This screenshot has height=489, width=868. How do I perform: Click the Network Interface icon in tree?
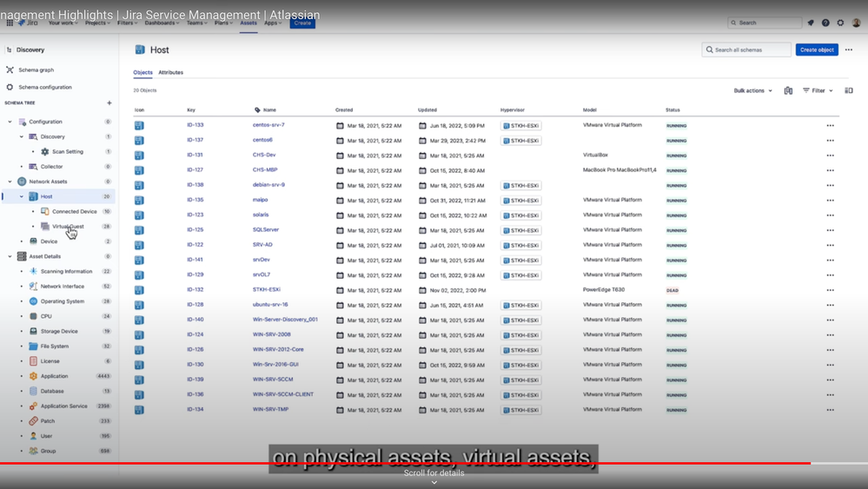[33, 287]
